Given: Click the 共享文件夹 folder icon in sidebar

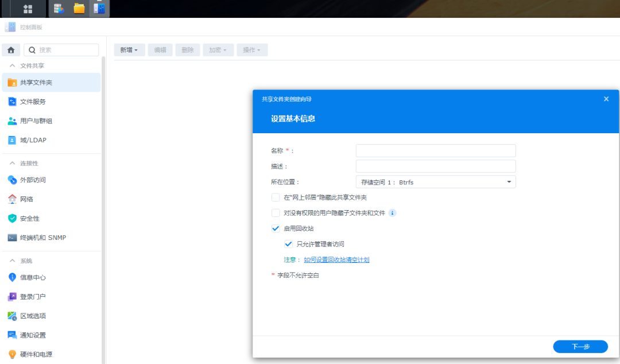Looking at the screenshot, I should (x=12, y=82).
